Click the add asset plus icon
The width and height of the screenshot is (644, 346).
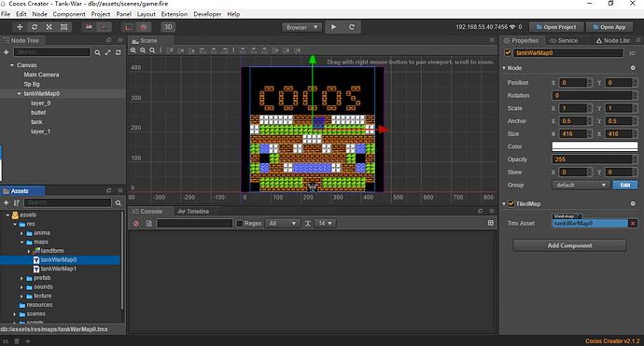point(6,202)
